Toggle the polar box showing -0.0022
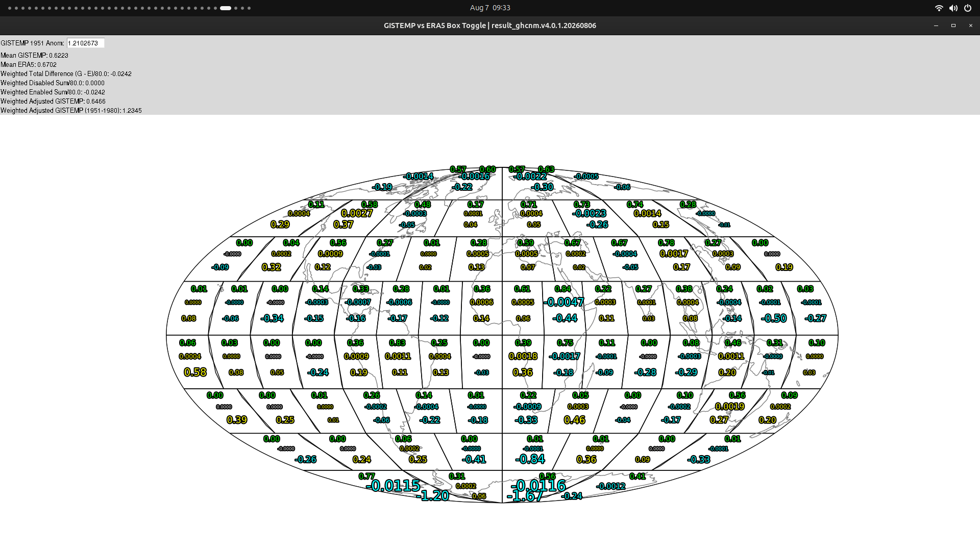The image size is (980, 551). pyautogui.click(x=531, y=177)
